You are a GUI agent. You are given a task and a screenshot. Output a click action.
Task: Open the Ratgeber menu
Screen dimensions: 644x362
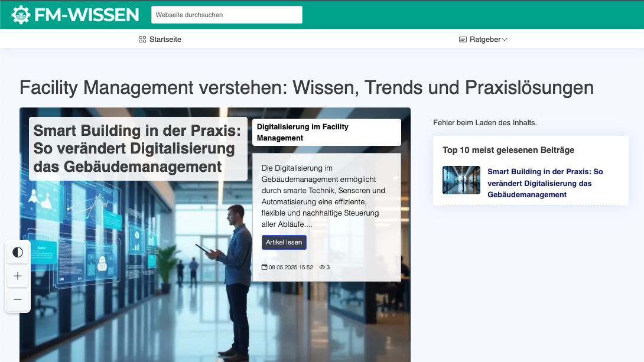click(x=486, y=39)
